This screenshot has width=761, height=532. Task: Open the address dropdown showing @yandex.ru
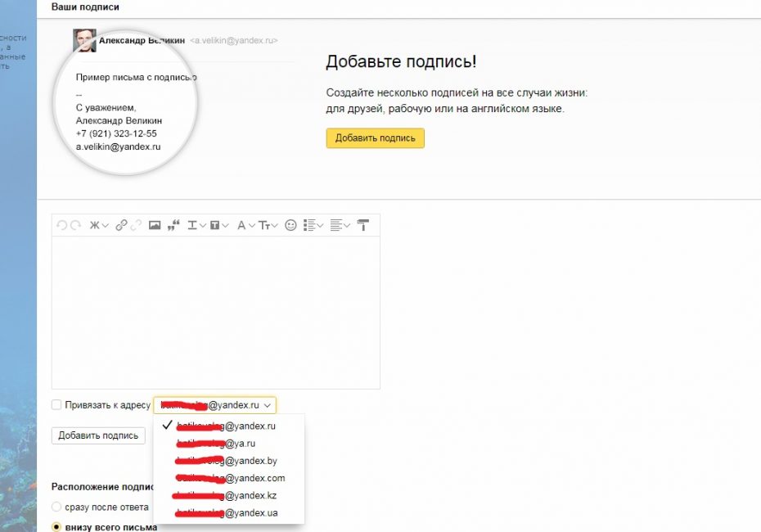click(x=215, y=405)
